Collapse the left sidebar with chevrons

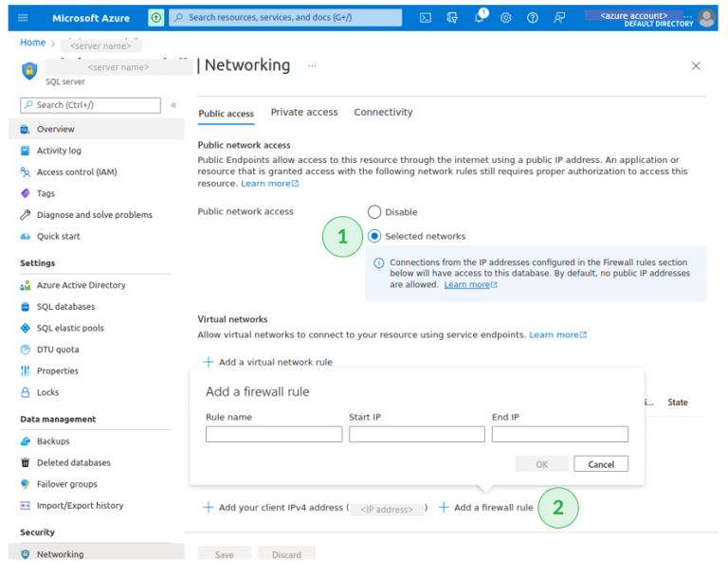173,105
